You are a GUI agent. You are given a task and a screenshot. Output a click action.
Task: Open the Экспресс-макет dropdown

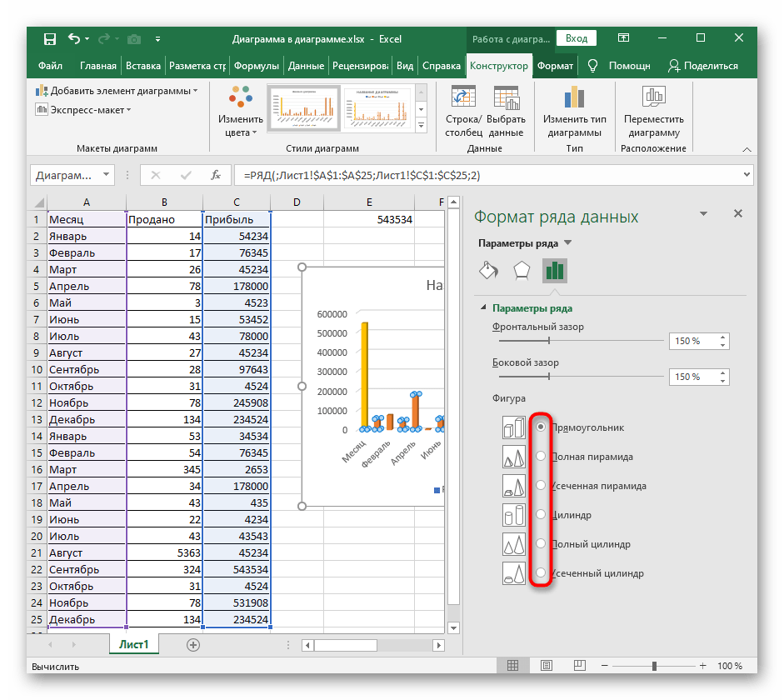coord(83,109)
